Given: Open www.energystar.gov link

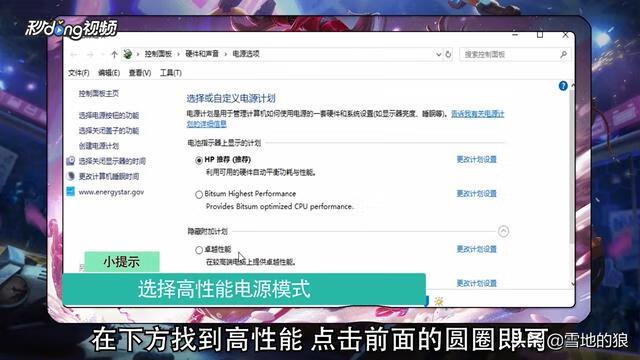Looking at the screenshot, I should click(x=111, y=192).
